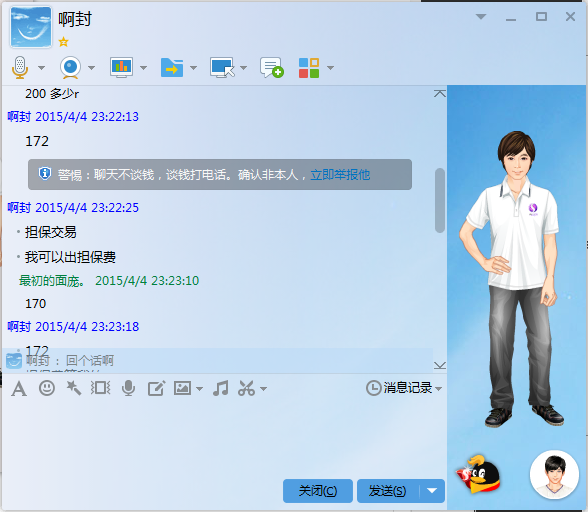The height and width of the screenshot is (512, 588).
Task: Expand video call options arrow
Action: [91, 68]
